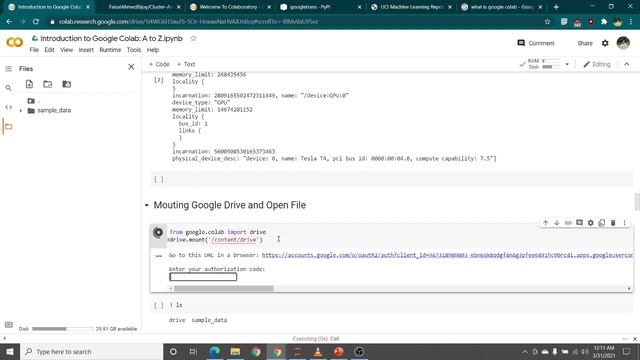
Task: Open Find and replace in sidebar
Action: click(8, 88)
